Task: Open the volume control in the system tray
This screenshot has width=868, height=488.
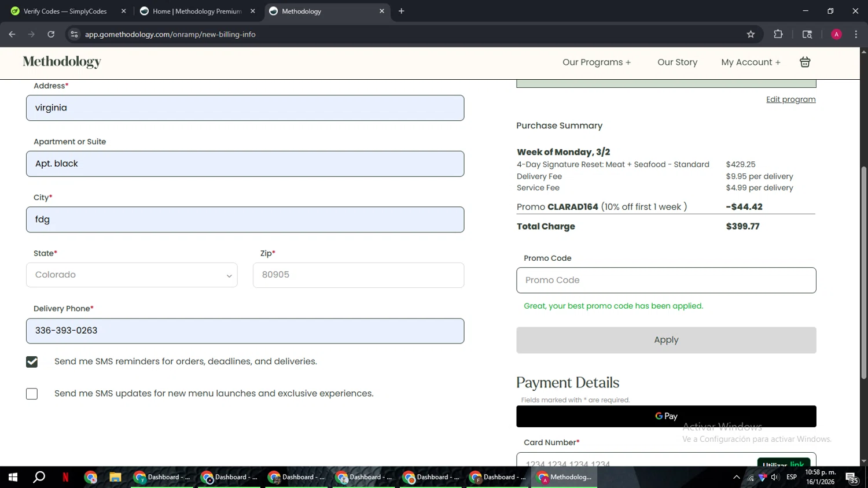Action: coord(775,477)
